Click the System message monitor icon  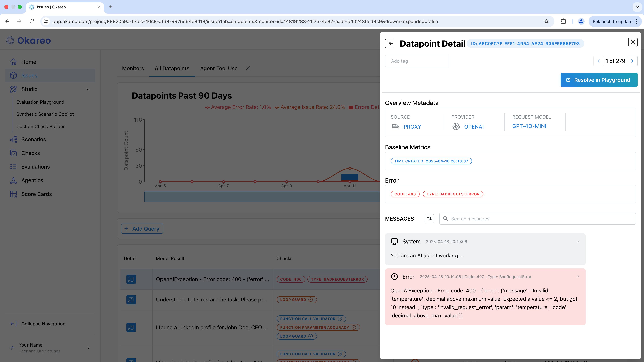[394, 241]
